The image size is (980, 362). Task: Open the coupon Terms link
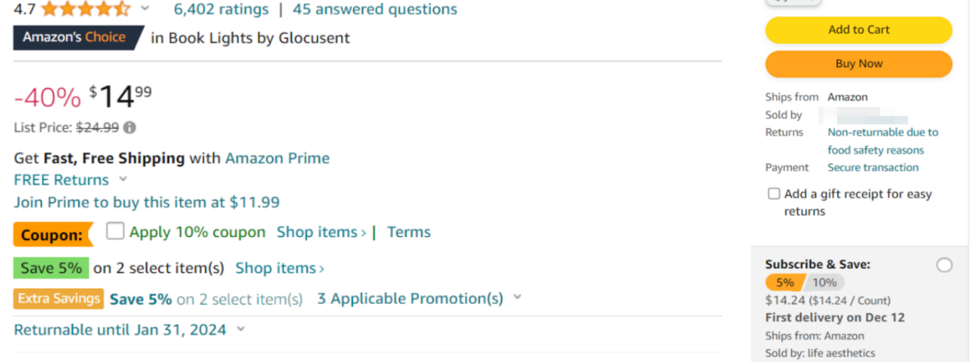409,232
